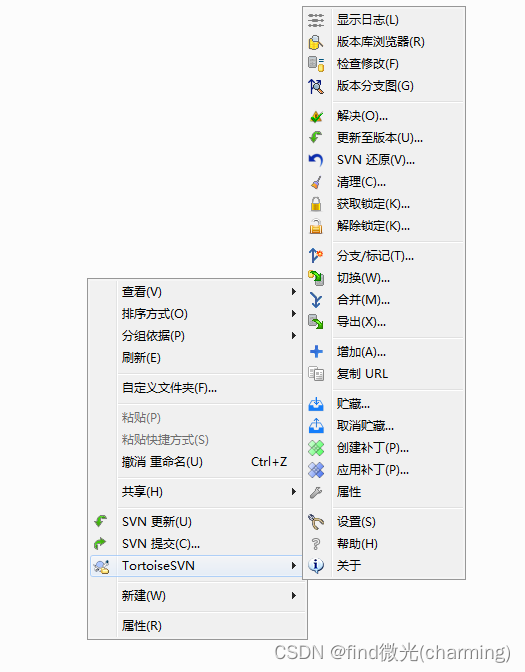Click the 版本库浏览器(R) label

(381, 42)
